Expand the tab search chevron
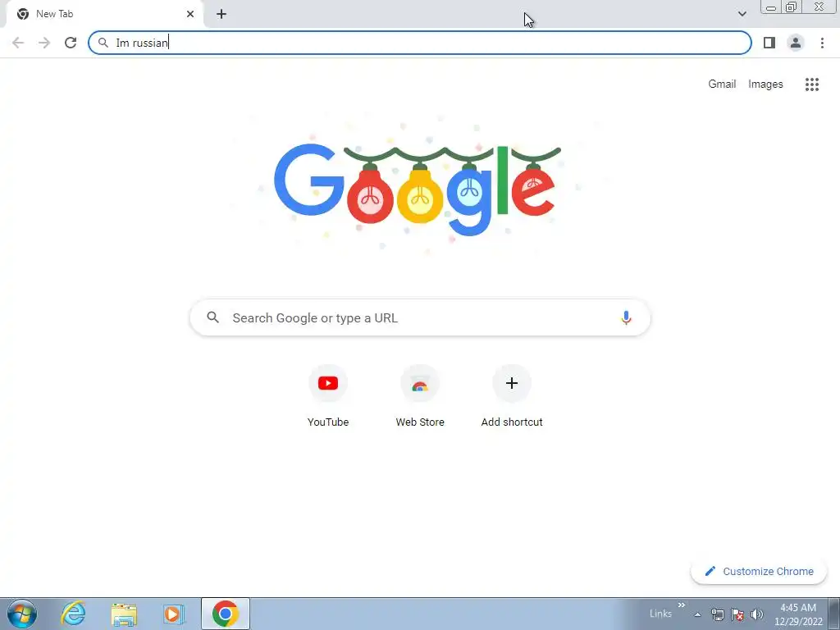The width and height of the screenshot is (840, 630). [742, 14]
